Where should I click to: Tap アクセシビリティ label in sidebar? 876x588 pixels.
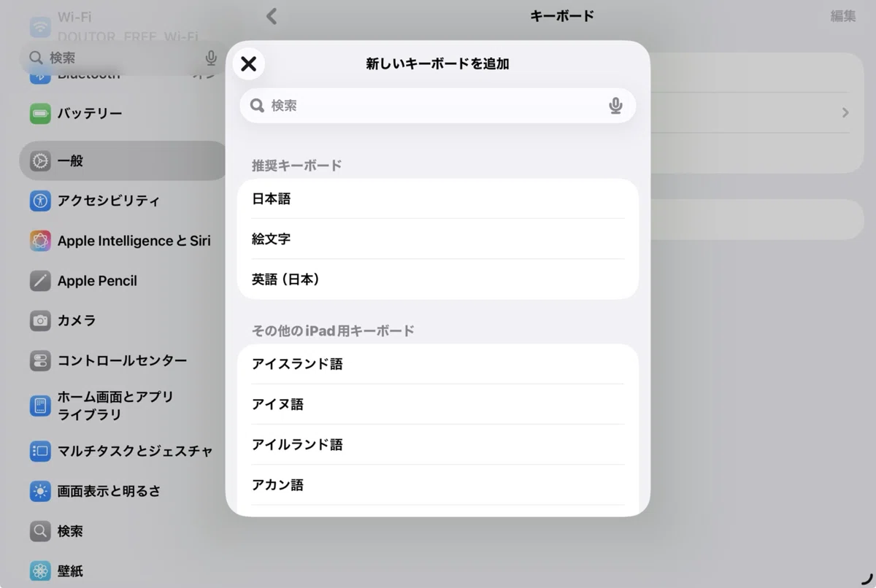109,201
